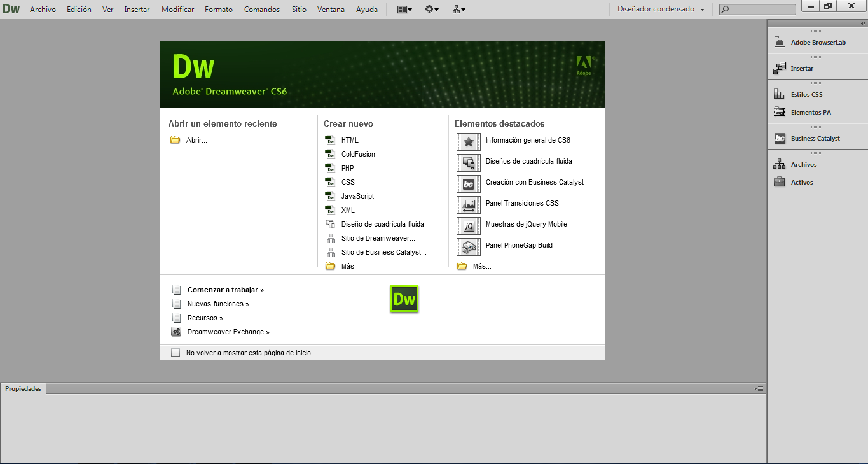Create a new ColdFusion document

click(x=358, y=154)
